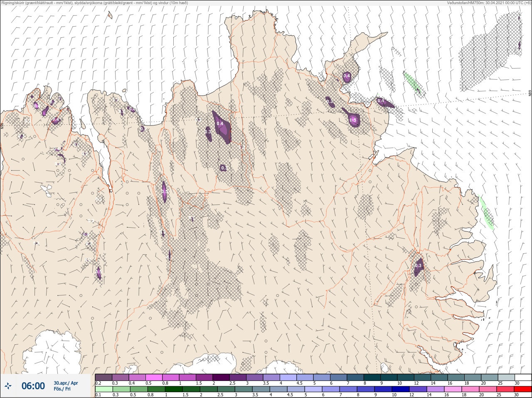Click the date text '30.apr./ Apr'
Viewport: 532px width, 398px height.
[66, 383]
